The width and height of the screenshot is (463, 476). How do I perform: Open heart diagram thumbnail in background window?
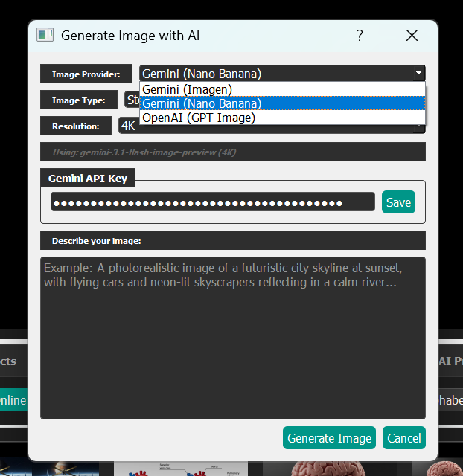[x=181, y=469]
